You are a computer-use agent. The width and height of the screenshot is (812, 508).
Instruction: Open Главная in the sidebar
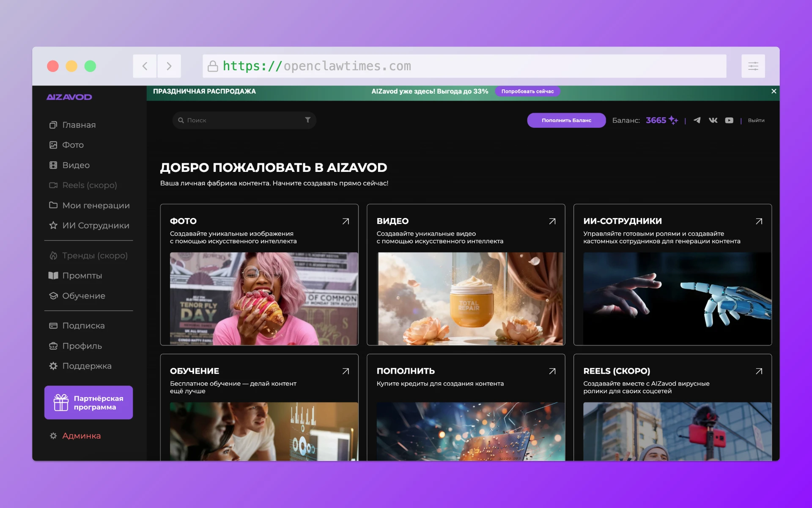[79, 125]
